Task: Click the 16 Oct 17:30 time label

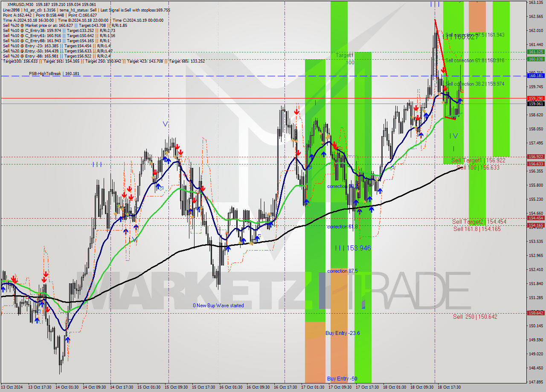Action: 286,387
